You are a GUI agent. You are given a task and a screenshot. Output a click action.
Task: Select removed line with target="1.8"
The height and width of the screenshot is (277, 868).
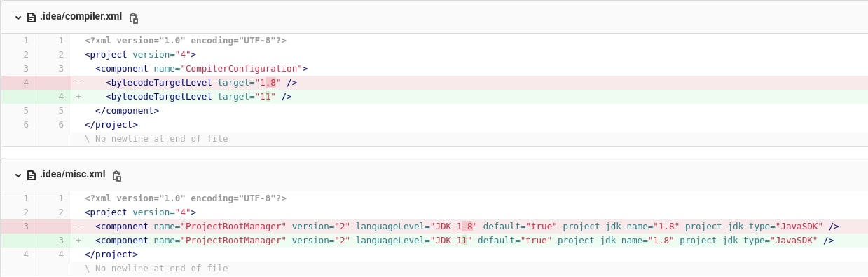(469, 83)
